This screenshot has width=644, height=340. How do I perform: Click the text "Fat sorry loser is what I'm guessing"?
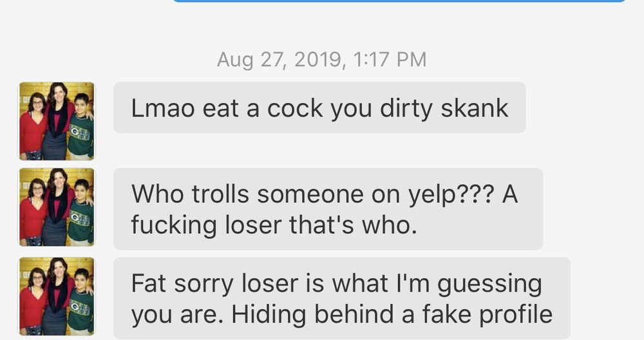pyautogui.click(x=336, y=283)
